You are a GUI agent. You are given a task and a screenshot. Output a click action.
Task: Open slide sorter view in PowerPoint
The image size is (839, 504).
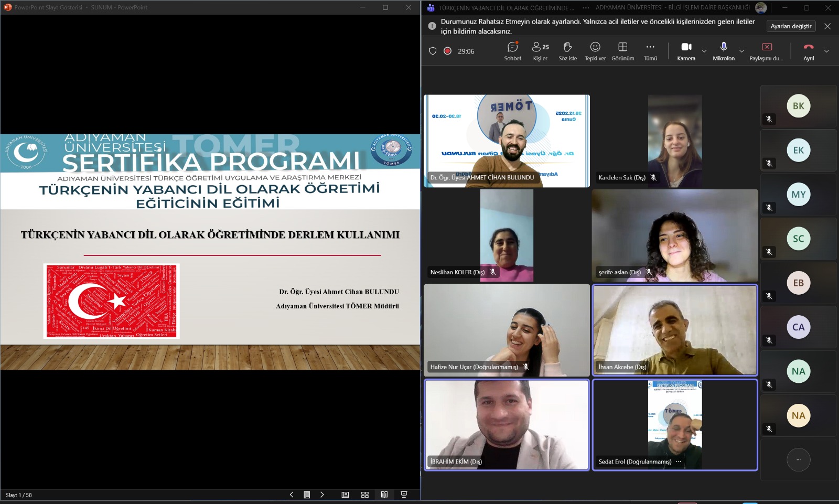[x=365, y=495]
